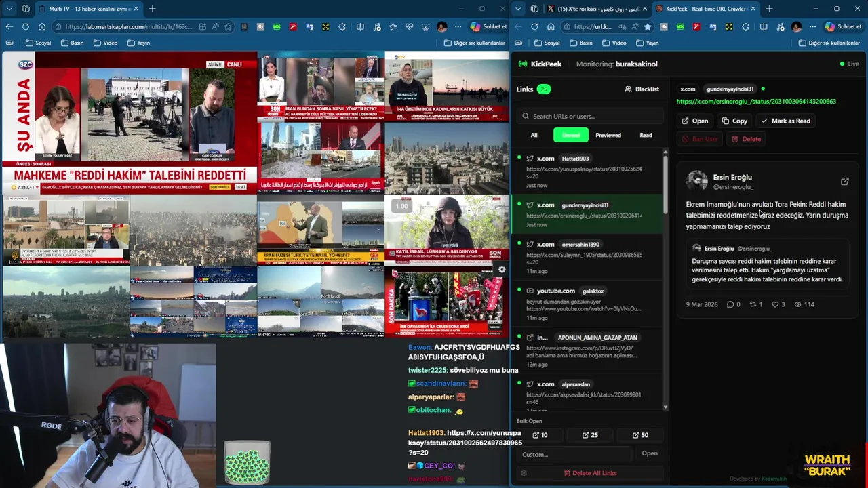Select the alperaaslan x.com link entry
Viewport: 868px width, 488px height.
click(x=587, y=394)
